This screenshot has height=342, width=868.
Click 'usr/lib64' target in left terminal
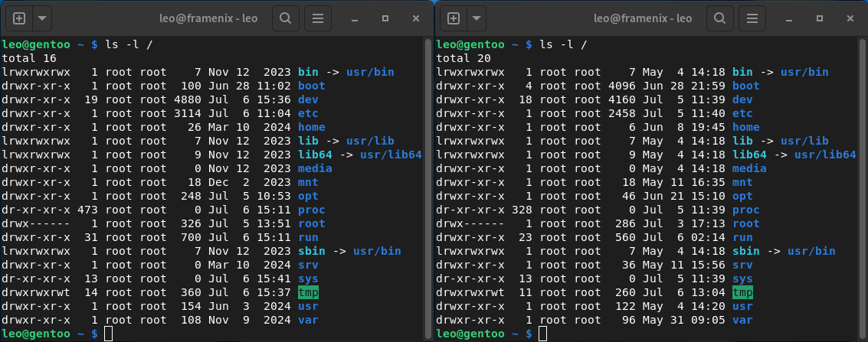(391, 155)
